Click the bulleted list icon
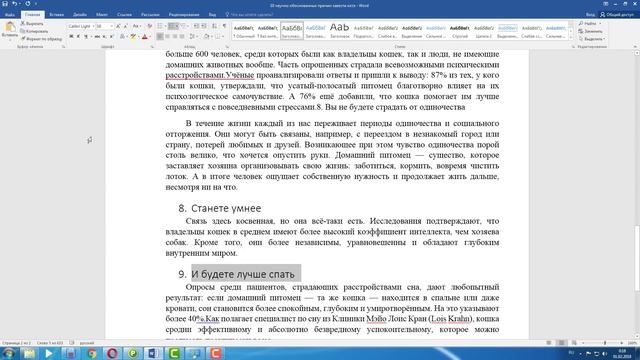 click(x=160, y=26)
